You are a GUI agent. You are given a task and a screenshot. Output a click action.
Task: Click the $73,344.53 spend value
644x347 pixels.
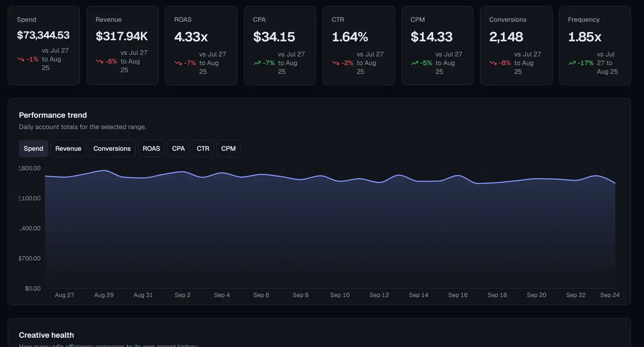click(43, 35)
